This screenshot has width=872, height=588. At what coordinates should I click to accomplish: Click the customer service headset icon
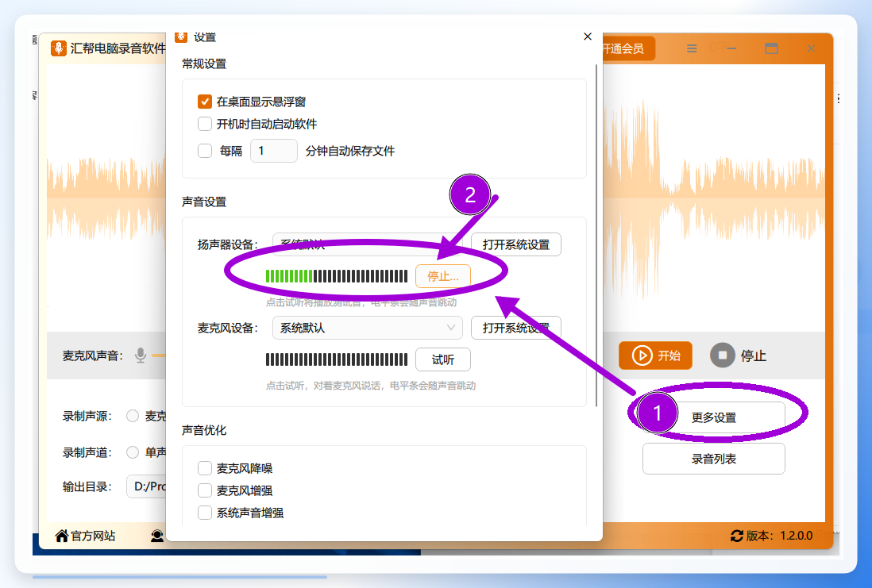tap(157, 536)
